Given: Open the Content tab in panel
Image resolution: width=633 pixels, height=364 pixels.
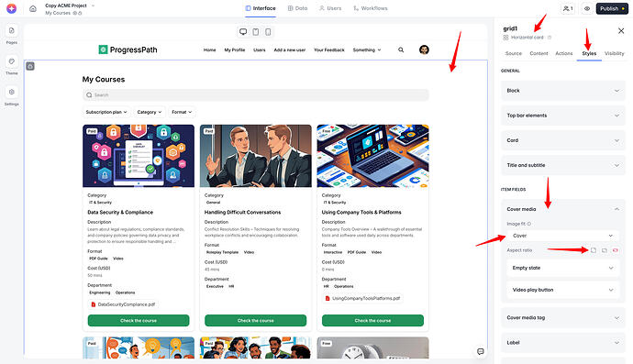Looking at the screenshot, I should pos(539,53).
